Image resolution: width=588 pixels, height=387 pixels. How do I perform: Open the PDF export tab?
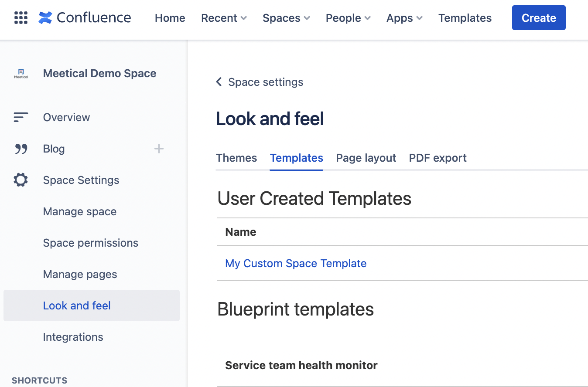click(438, 158)
